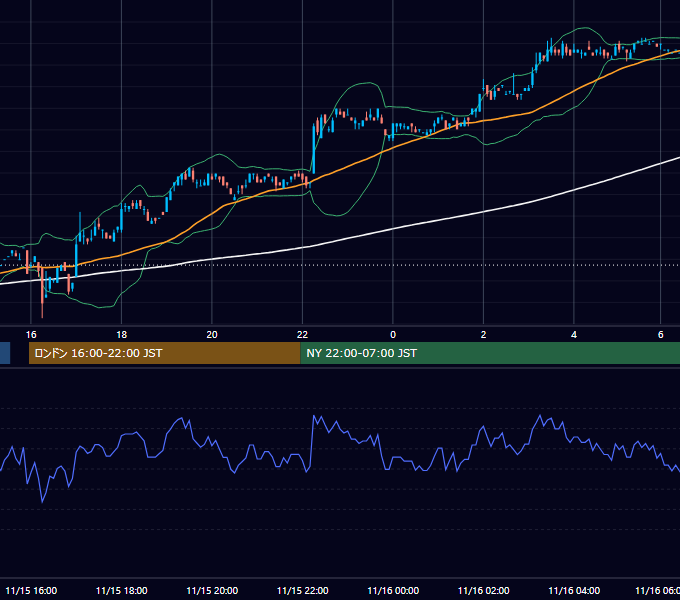Click the ロンドン 16:00-22:00 JST session bar
The image size is (680, 600).
tap(164, 353)
